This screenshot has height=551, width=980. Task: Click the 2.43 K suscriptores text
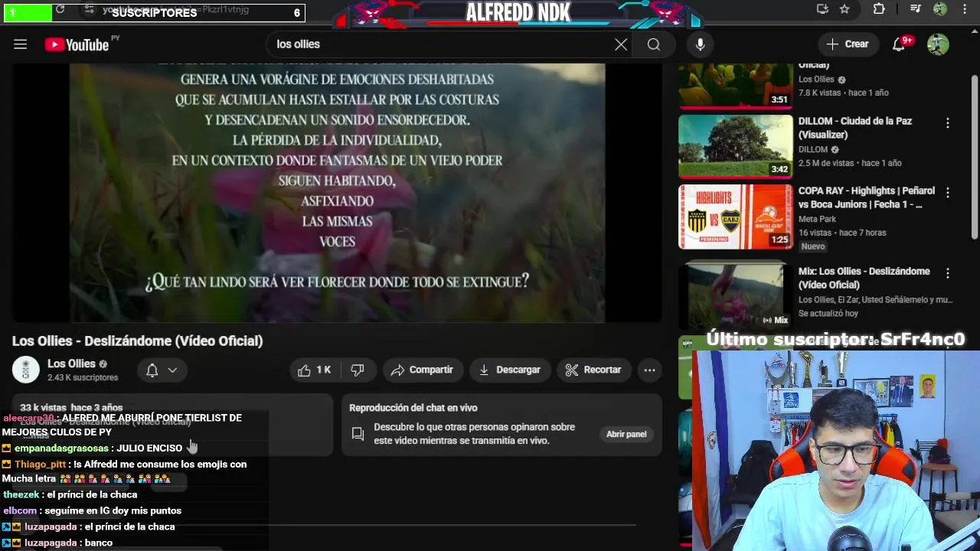pyautogui.click(x=83, y=378)
